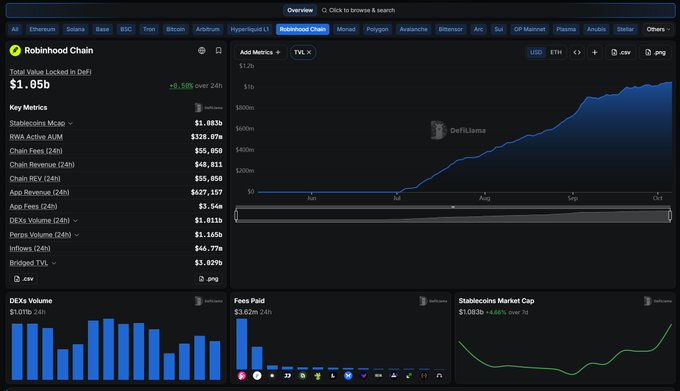Expand the Bridged TVL chevron
This screenshot has width=680, height=391.
[54, 263]
